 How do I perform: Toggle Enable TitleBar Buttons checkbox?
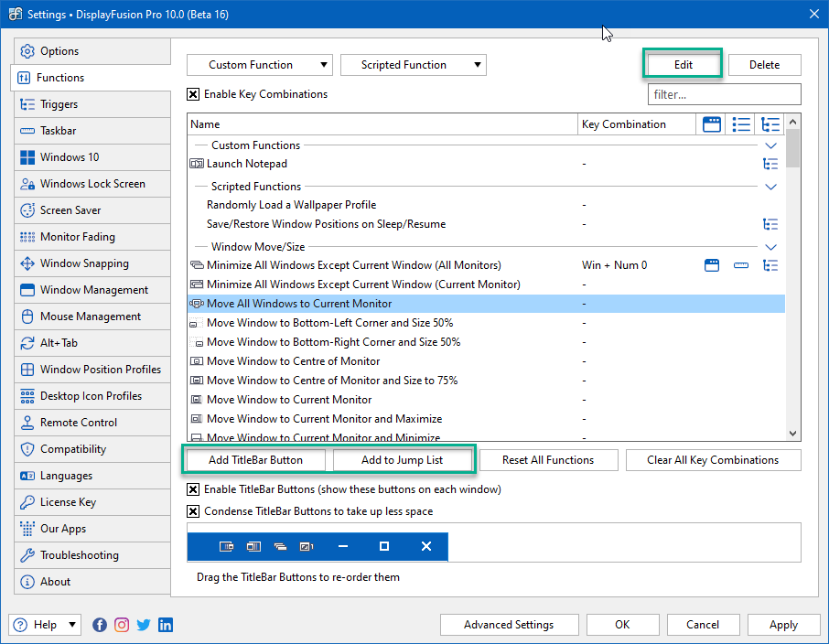tap(193, 489)
